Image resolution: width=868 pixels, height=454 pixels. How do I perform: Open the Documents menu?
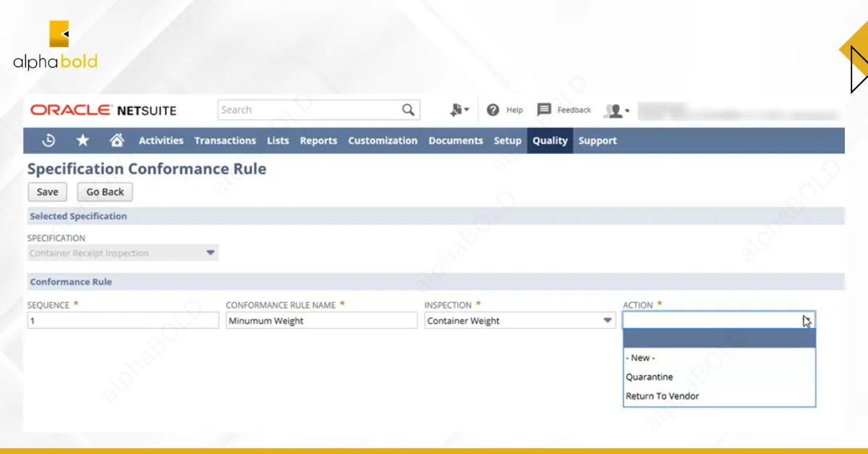click(x=456, y=141)
